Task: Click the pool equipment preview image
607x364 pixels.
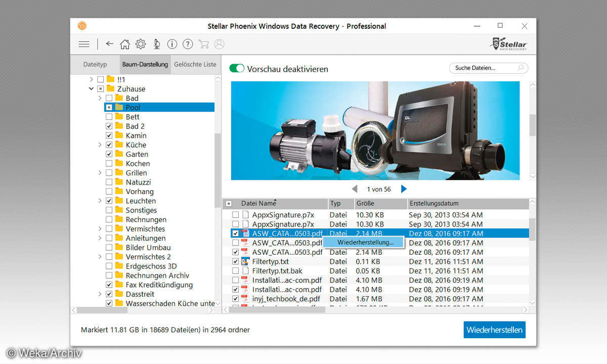Action: coord(375,130)
